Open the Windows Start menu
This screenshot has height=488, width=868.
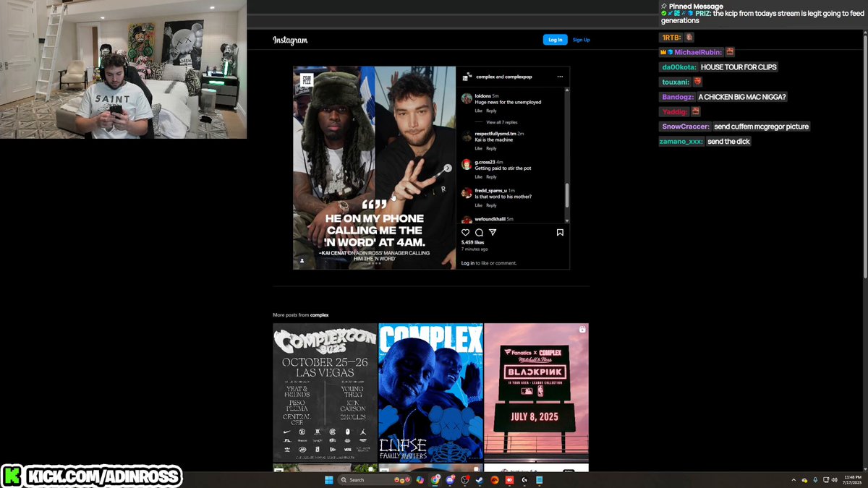(x=329, y=480)
